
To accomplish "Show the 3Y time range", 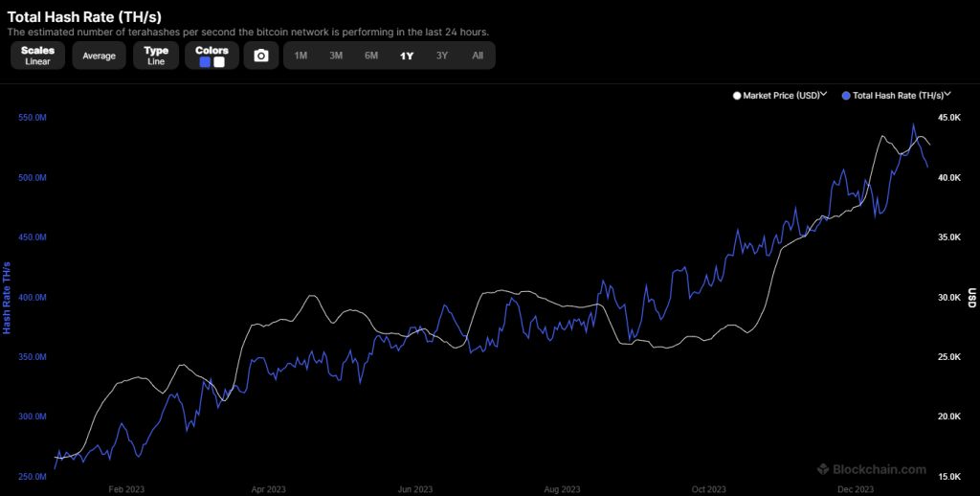I will coord(442,56).
